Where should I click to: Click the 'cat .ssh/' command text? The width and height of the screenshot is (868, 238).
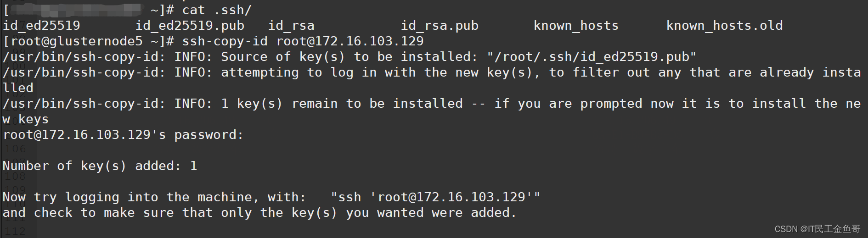click(x=217, y=10)
